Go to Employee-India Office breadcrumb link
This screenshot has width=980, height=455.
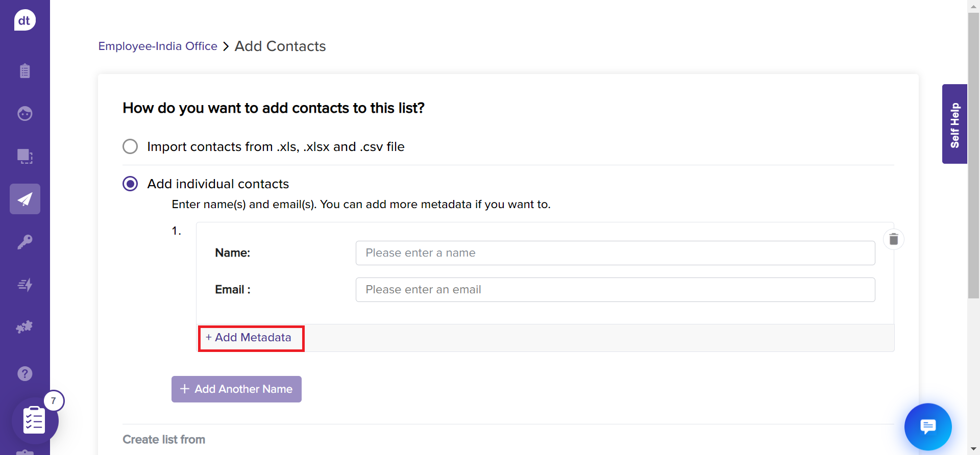click(158, 46)
